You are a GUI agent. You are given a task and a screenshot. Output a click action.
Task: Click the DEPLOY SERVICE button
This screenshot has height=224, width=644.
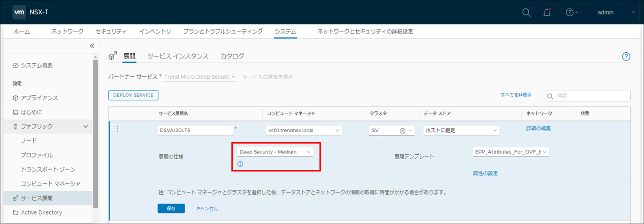coord(133,95)
